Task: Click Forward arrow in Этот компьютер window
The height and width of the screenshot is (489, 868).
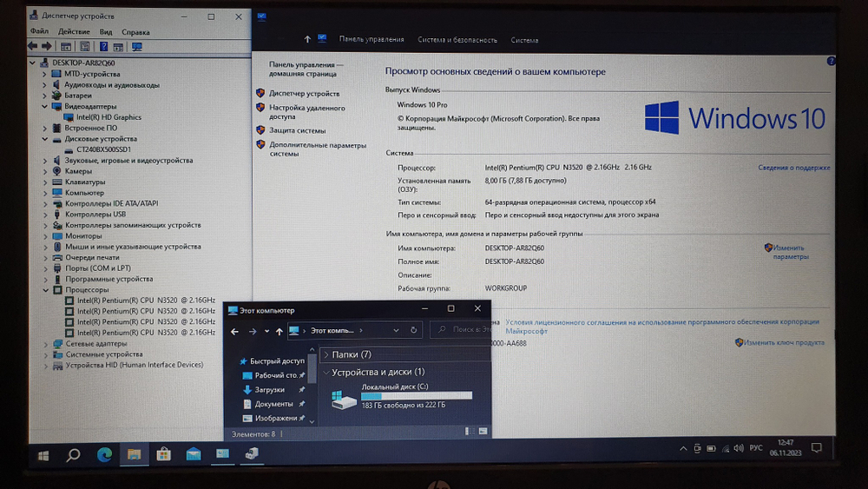Action: (253, 331)
